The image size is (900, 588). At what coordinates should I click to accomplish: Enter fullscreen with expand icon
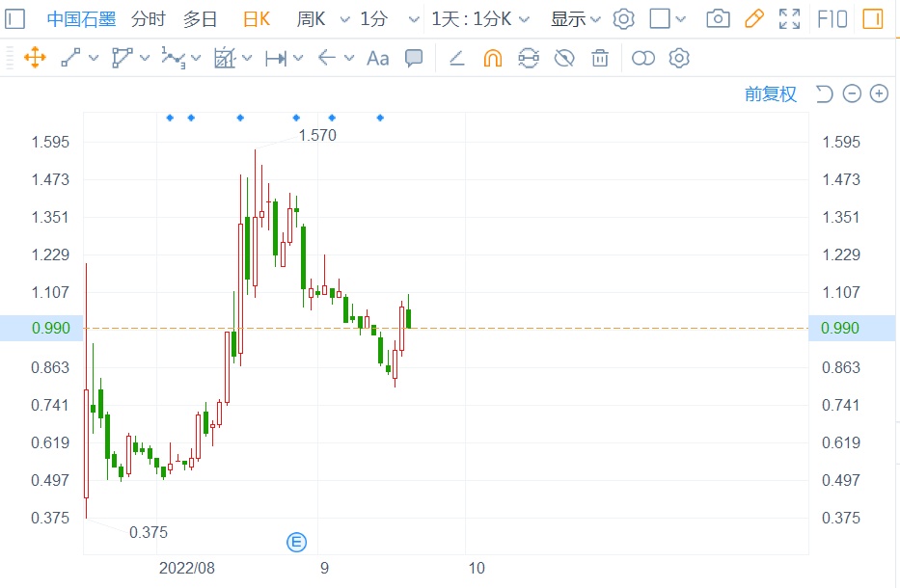pos(790,19)
